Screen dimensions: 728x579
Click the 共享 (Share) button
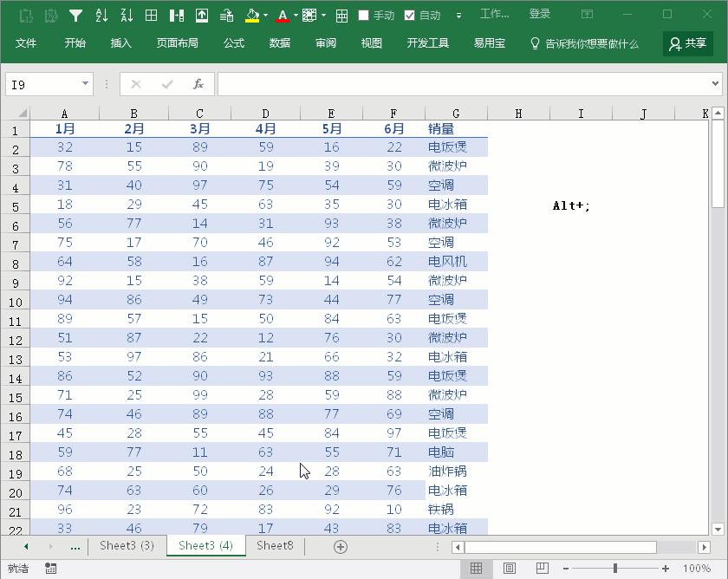tap(687, 43)
